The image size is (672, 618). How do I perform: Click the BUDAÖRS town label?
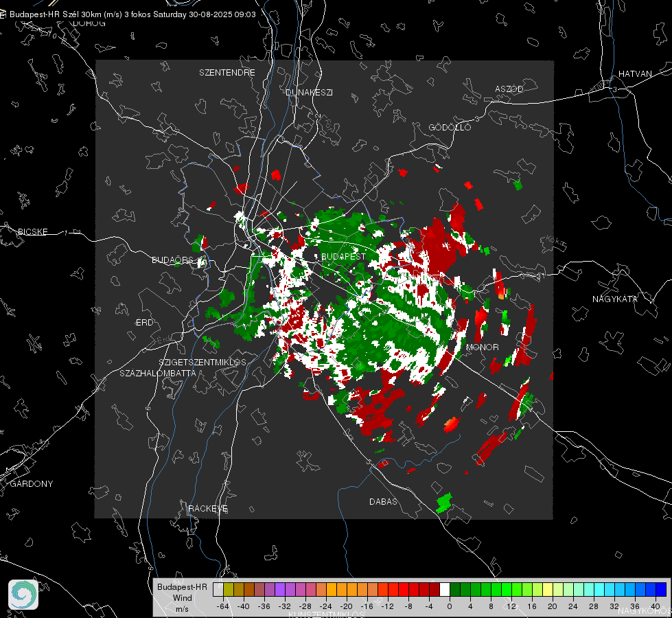[173, 260]
